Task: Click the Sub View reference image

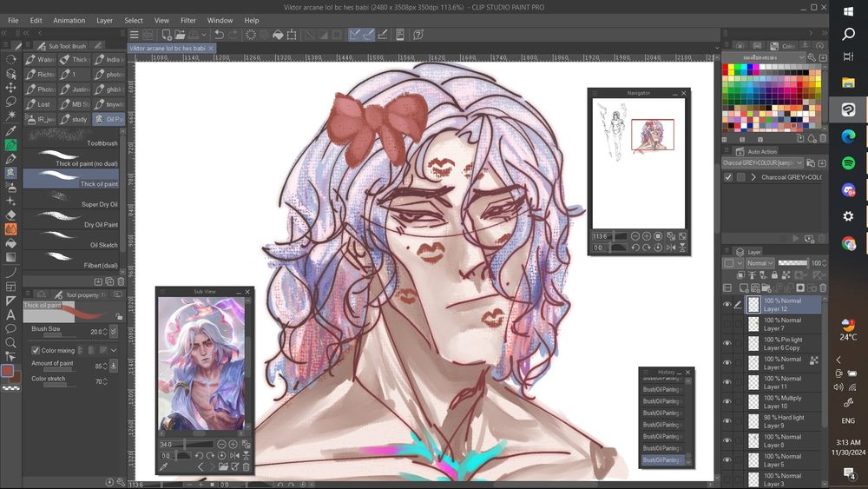Action: (201, 363)
